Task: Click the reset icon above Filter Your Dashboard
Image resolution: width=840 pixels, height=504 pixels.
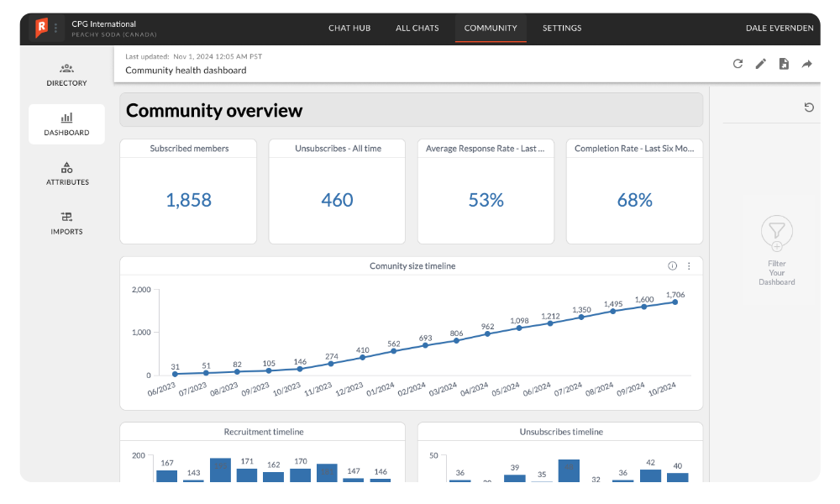Action: 809,108
